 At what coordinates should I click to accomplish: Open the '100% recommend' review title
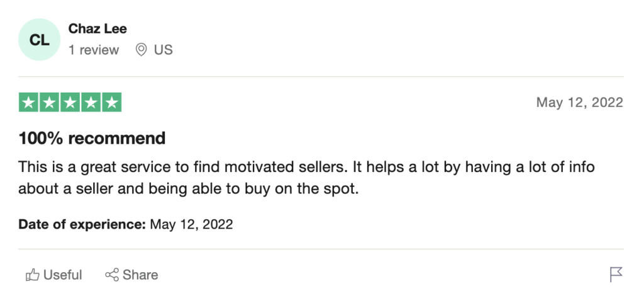(92, 138)
